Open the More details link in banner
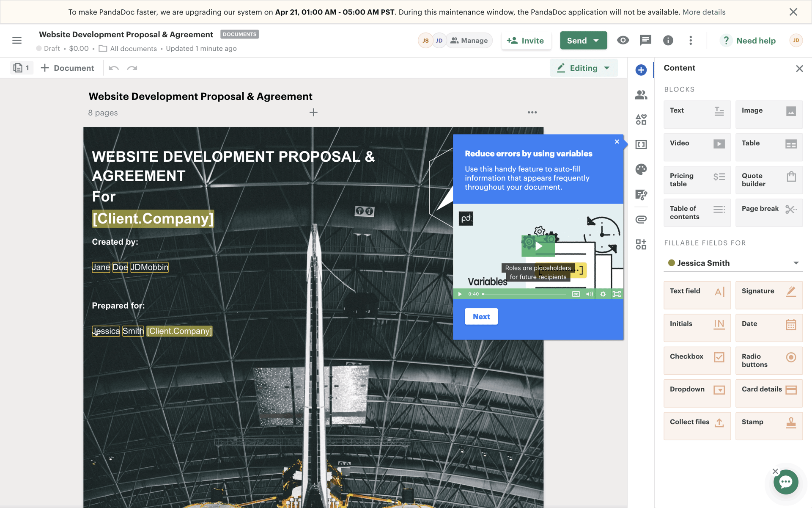Image resolution: width=812 pixels, height=508 pixels. (x=704, y=12)
